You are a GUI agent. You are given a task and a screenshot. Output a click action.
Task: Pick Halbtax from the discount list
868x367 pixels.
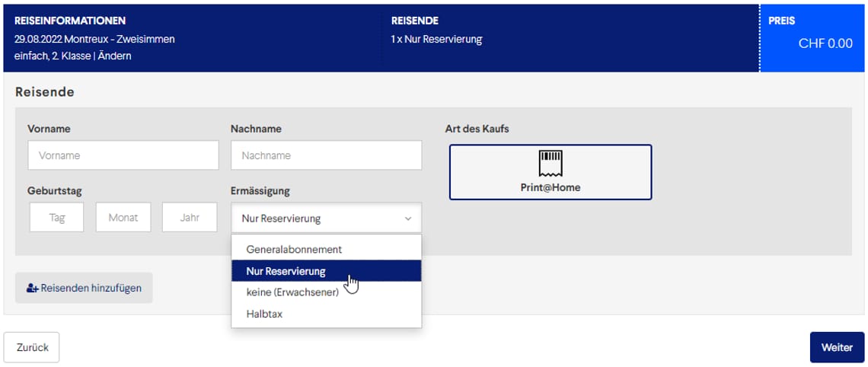264,314
